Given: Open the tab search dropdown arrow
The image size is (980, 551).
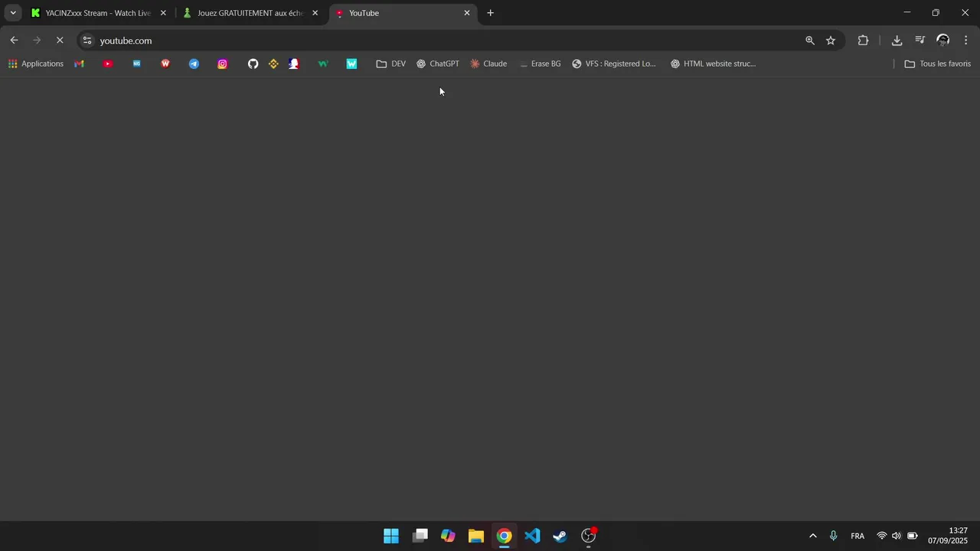Looking at the screenshot, I should point(13,13).
